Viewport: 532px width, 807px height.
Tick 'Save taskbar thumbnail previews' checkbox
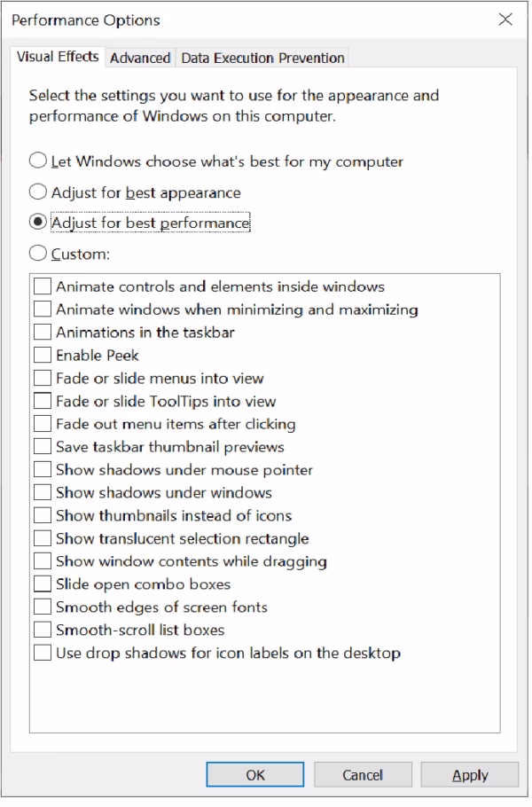point(43,447)
